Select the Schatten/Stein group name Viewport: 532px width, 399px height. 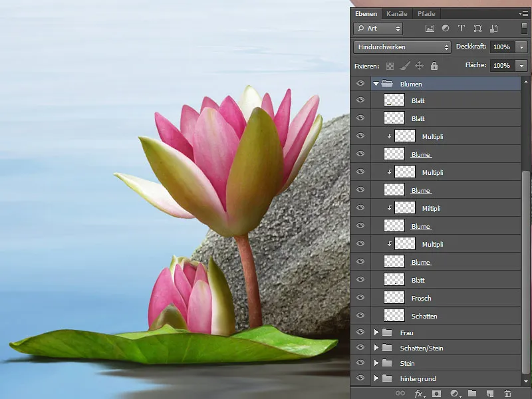pyautogui.click(x=422, y=348)
